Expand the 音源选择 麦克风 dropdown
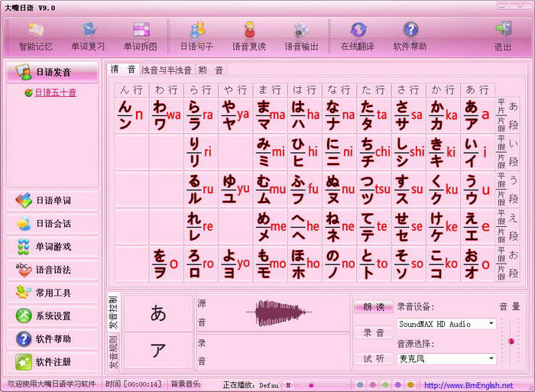 [x=491, y=358]
